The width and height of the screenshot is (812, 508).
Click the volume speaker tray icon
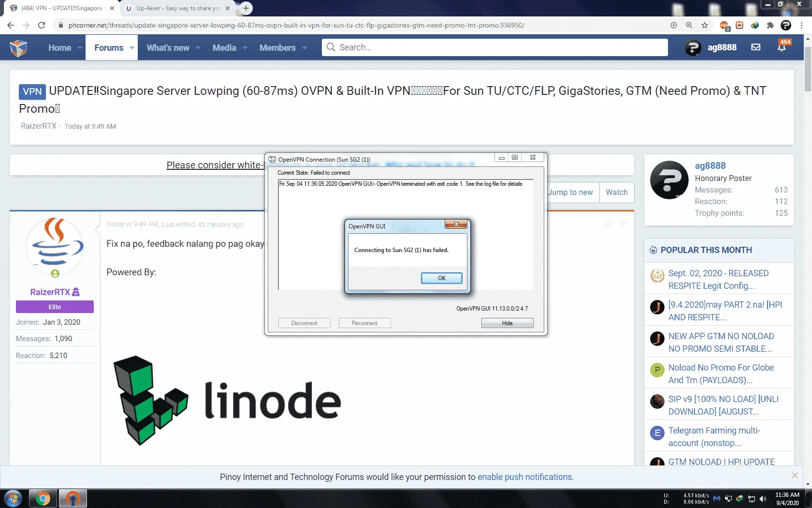tap(763, 498)
